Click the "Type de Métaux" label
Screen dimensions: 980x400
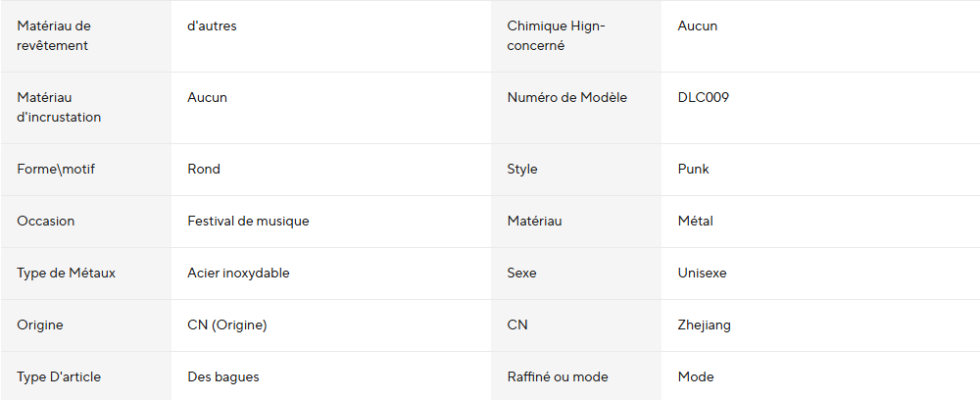click(67, 274)
